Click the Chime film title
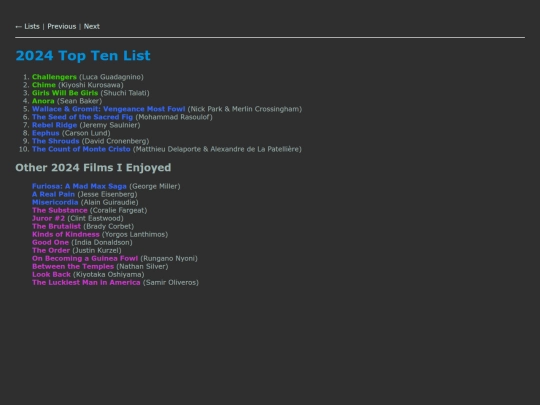 click(x=44, y=85)
